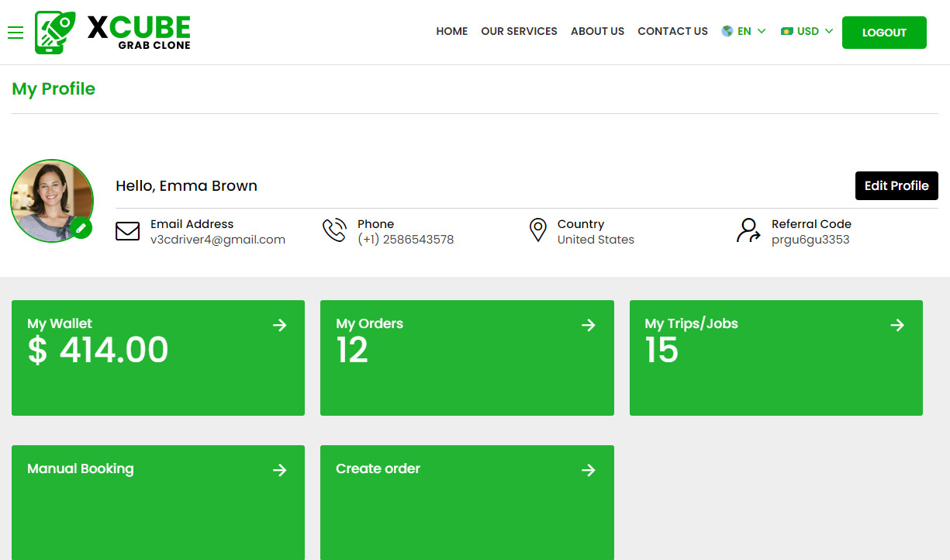Click the arrow on My Wallet card

click(x=280, y=325)
